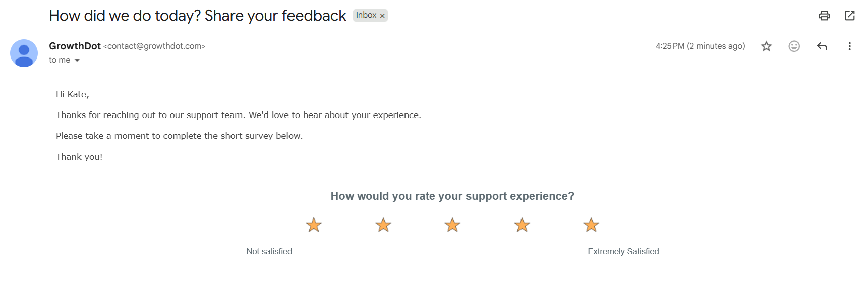
Task: Rate the support experience one star
Action: coord(314,225)
